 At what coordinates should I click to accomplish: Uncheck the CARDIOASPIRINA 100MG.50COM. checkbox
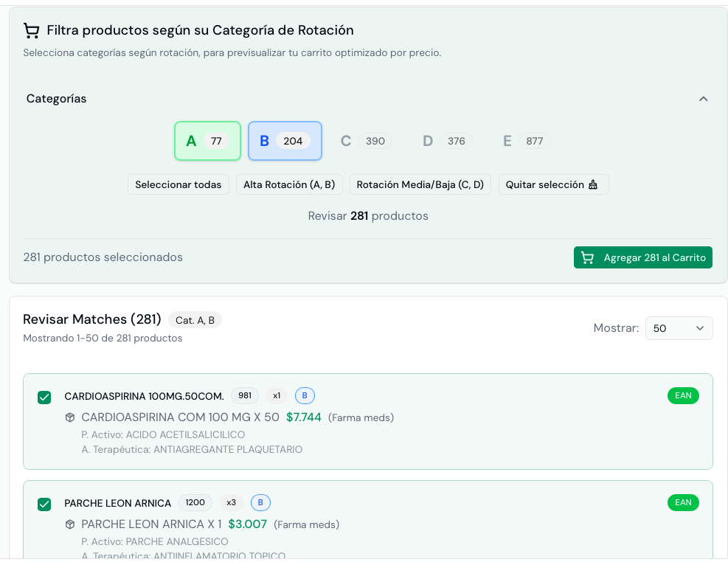(x=44, y=398)
